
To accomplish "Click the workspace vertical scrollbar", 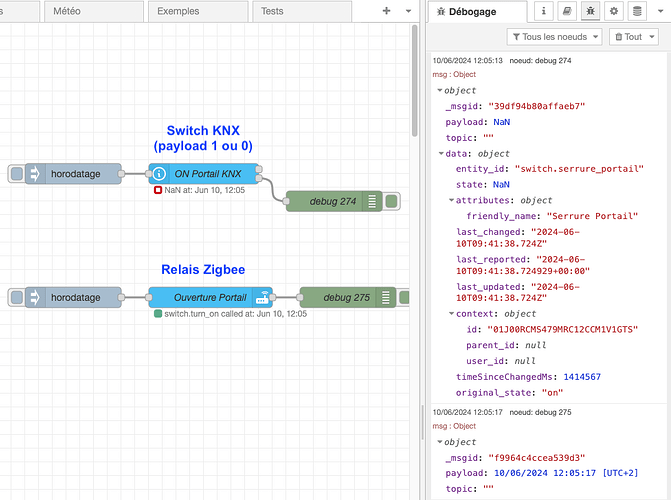I will pyautogui.click(x=414, y=81).
